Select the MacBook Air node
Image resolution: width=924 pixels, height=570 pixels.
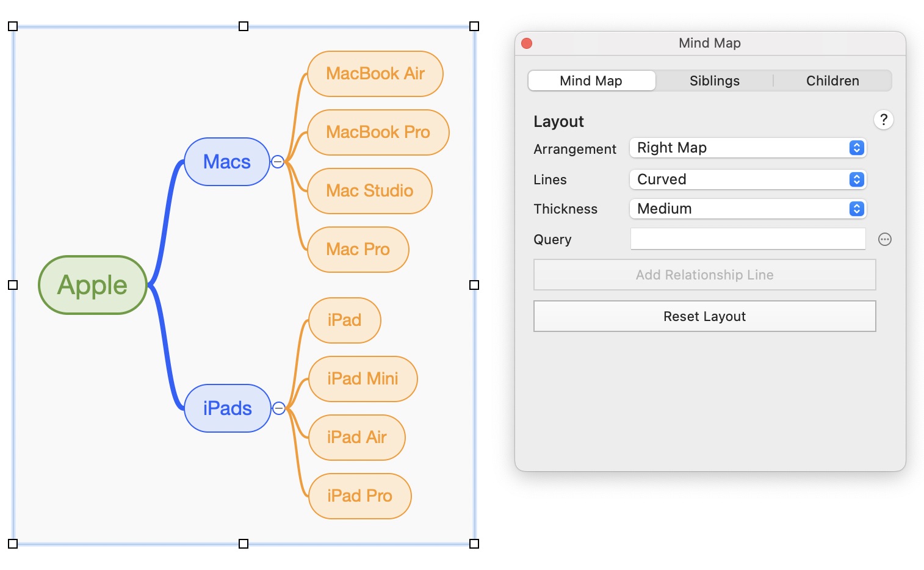(375, 74)
